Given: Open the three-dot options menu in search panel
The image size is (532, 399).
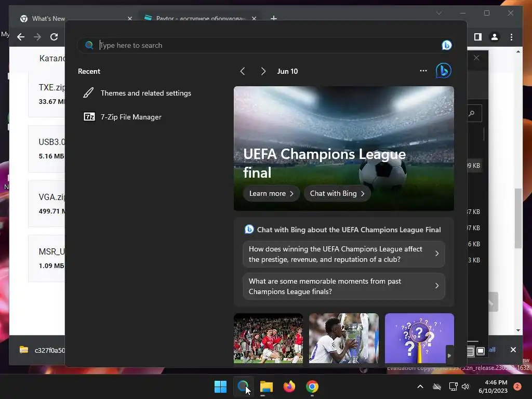Looking at the screenshot, I should coord(423,71).
